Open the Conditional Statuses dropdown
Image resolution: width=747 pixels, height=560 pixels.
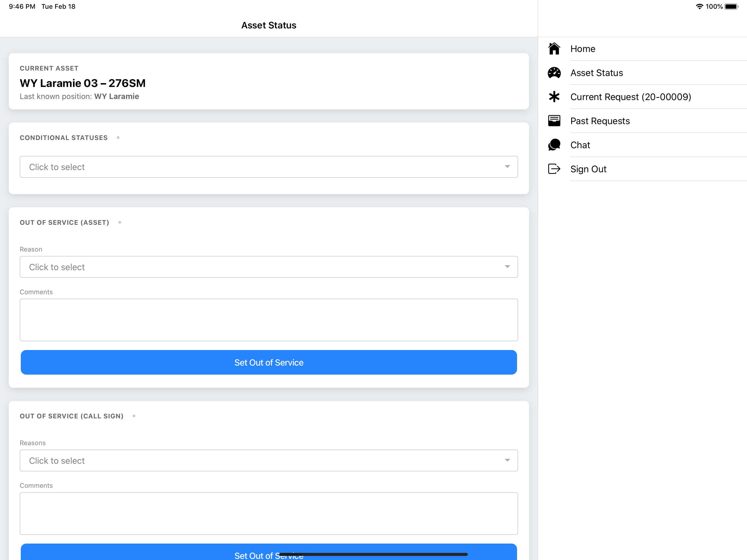pos(269,167)
